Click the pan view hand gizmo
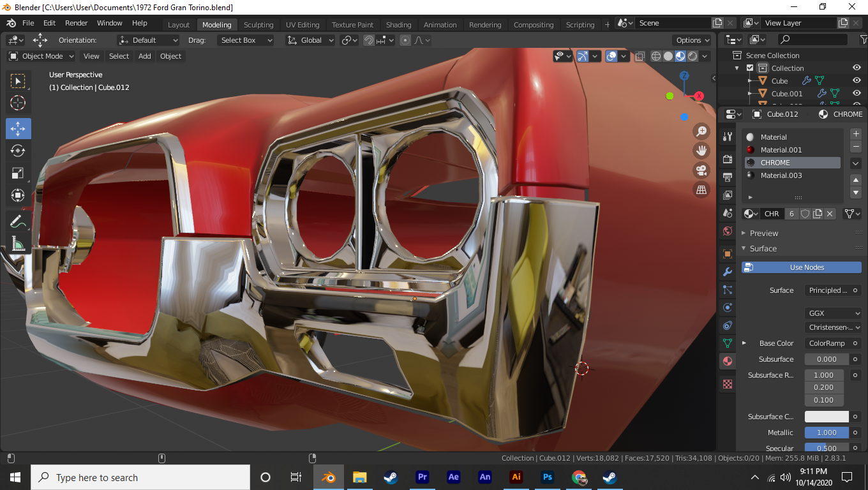 coord(701,151)
